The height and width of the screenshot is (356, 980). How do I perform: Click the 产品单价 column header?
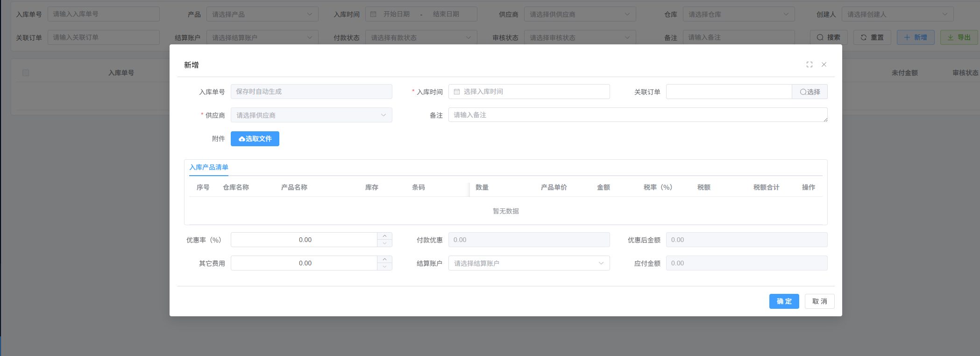pos(554,187)
